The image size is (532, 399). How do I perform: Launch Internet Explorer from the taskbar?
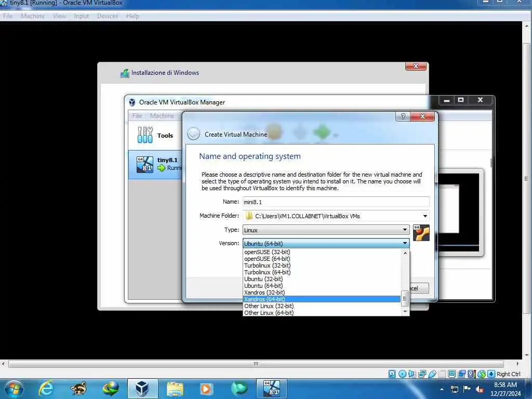[46, 389]
